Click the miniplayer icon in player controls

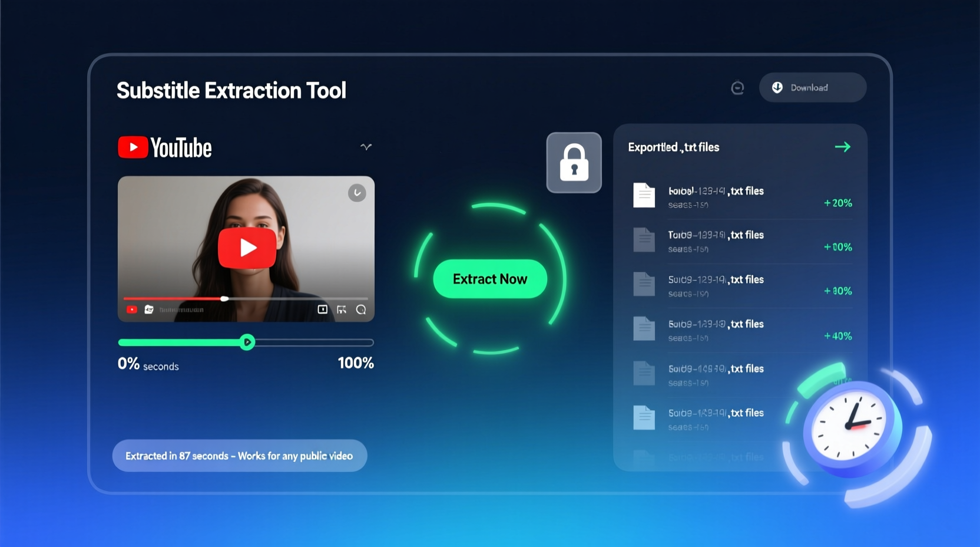tap(323, 309)
